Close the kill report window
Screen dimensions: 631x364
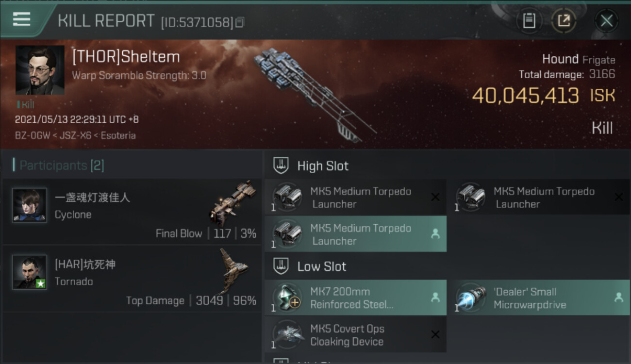click(606, 21)
